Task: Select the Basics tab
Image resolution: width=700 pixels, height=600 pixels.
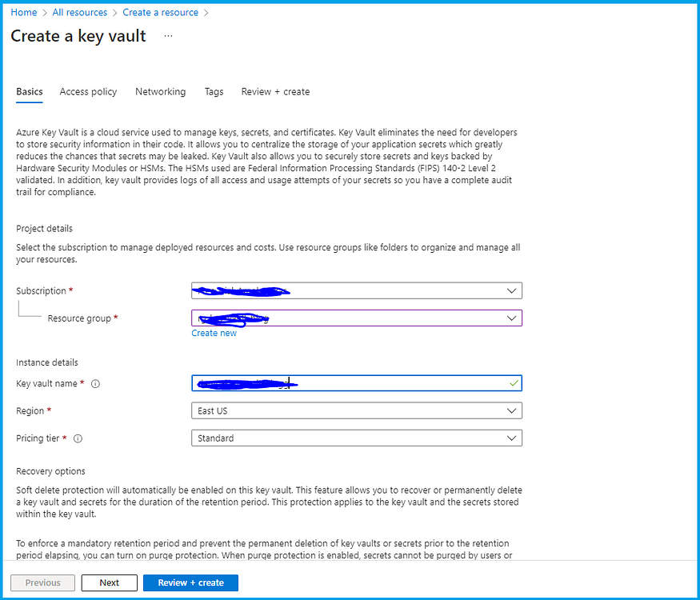Action: pyautogui.click(x=30, y=91)
